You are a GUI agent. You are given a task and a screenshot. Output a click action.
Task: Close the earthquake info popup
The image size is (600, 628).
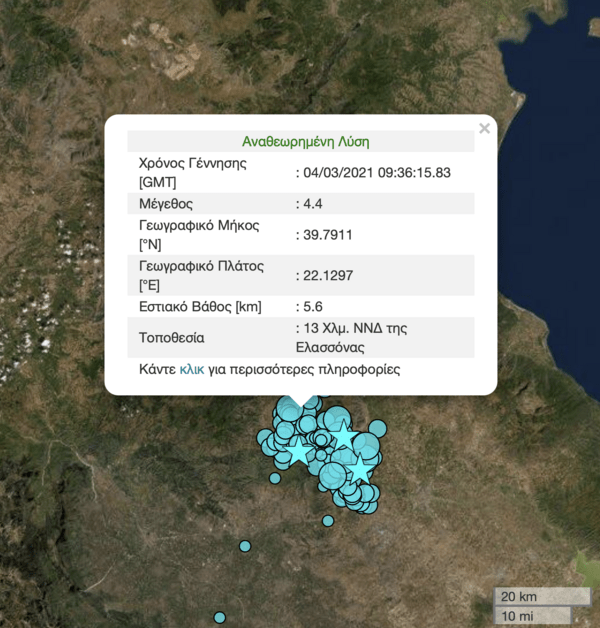tap(484, 128)
